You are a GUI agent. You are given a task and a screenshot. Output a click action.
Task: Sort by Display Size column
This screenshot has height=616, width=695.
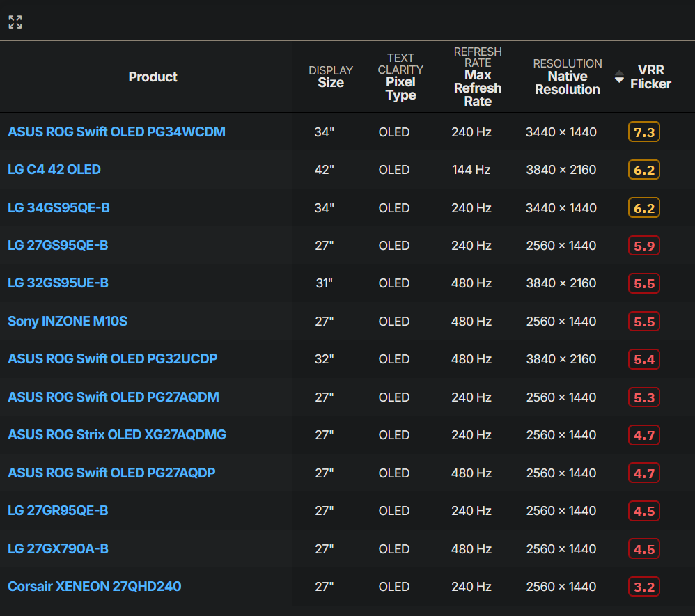(331, 77)
